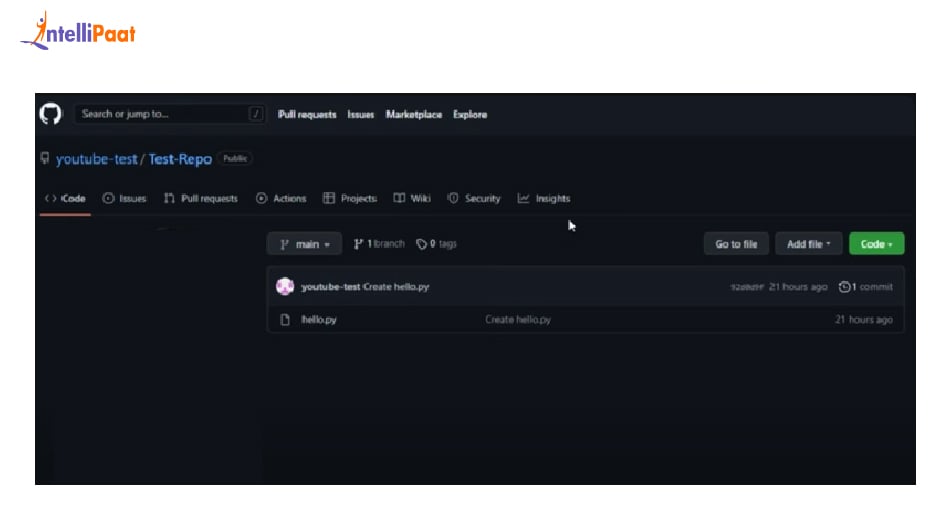Open the Test-Repo repository link
Screen dimensions: 950x516
pyautogui.click(x=180, y=159)
